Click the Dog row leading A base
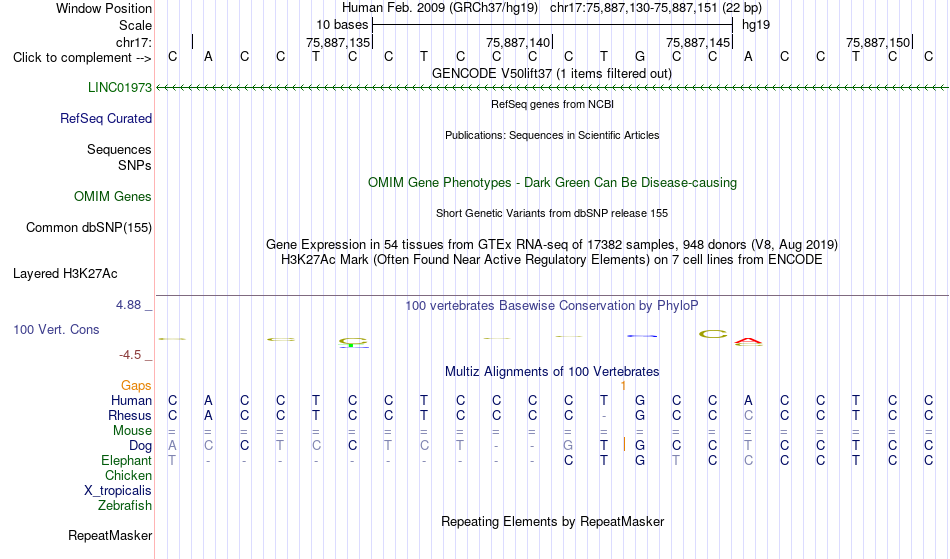Viewport: 950px width, 559px height. pyautogui.click(x=172, y=445)
